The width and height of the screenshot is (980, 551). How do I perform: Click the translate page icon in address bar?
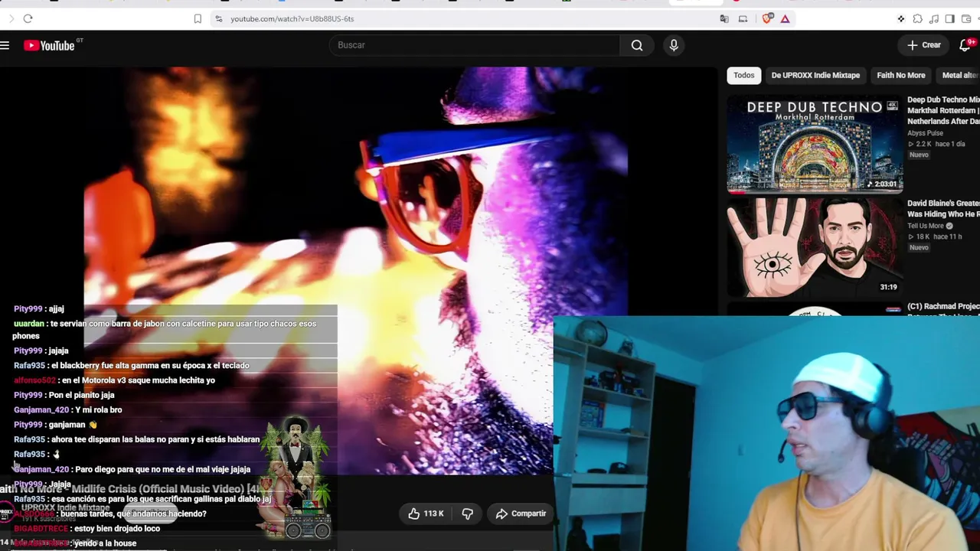click(724, 18)
